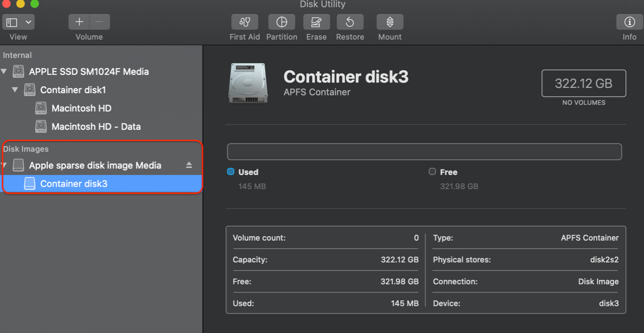Add a volume with plus button
Screen dimensions: 644x333
(79, 22)
